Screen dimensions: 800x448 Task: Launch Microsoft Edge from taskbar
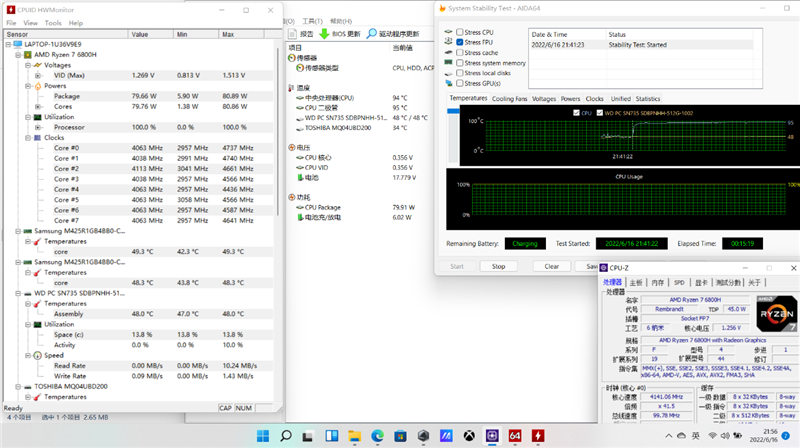point(377,436)
